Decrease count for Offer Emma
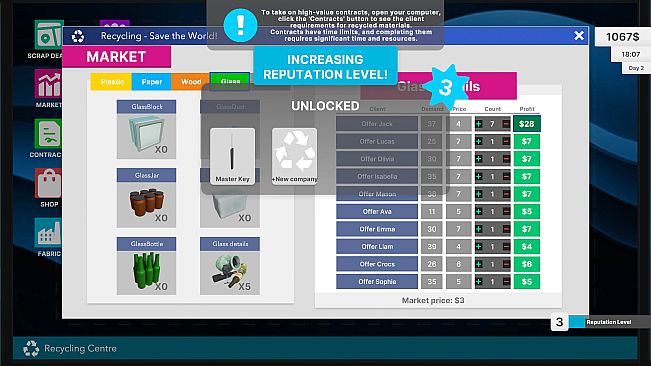Viewport: 651px width, 366px height. point(506,229)
